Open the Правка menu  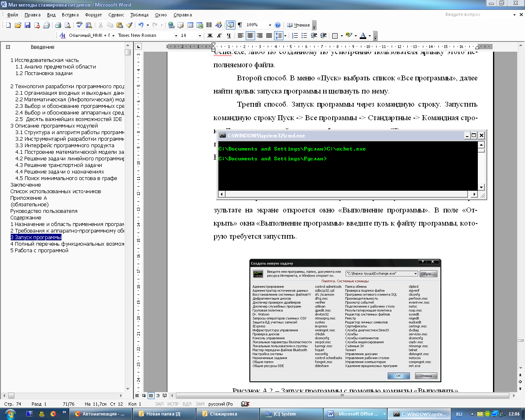[32, 15]
